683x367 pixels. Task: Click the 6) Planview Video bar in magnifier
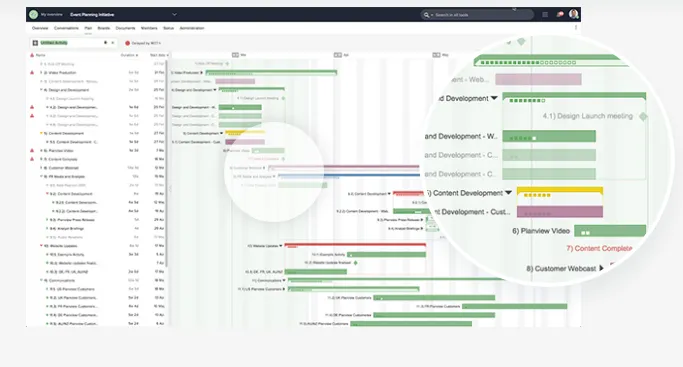point(610,231)
